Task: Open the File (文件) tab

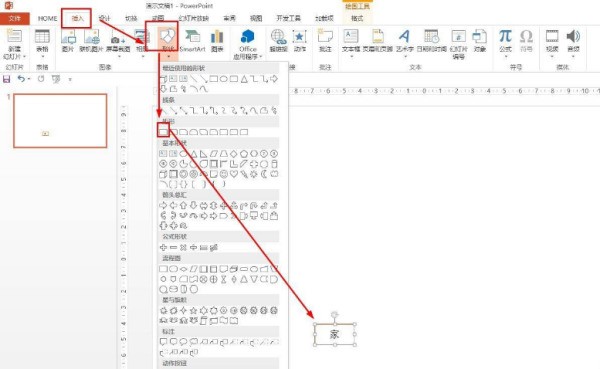Action: point(15,18)
